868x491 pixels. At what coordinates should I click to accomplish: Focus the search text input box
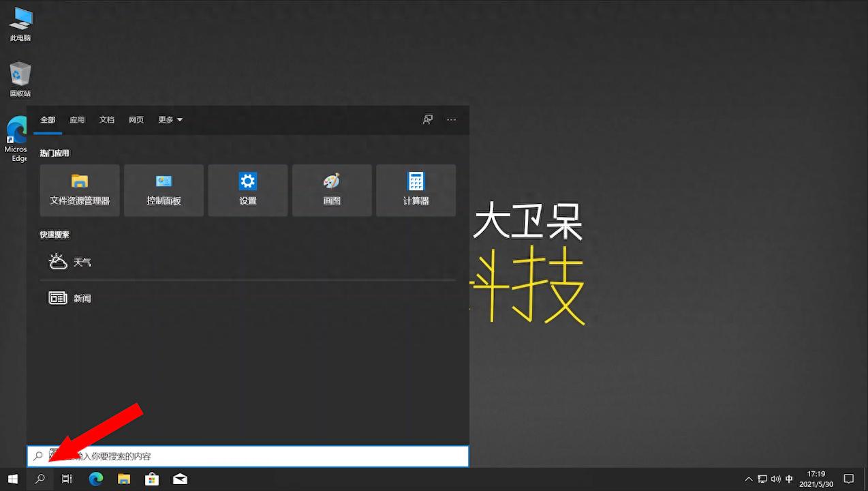pos(248,456)
